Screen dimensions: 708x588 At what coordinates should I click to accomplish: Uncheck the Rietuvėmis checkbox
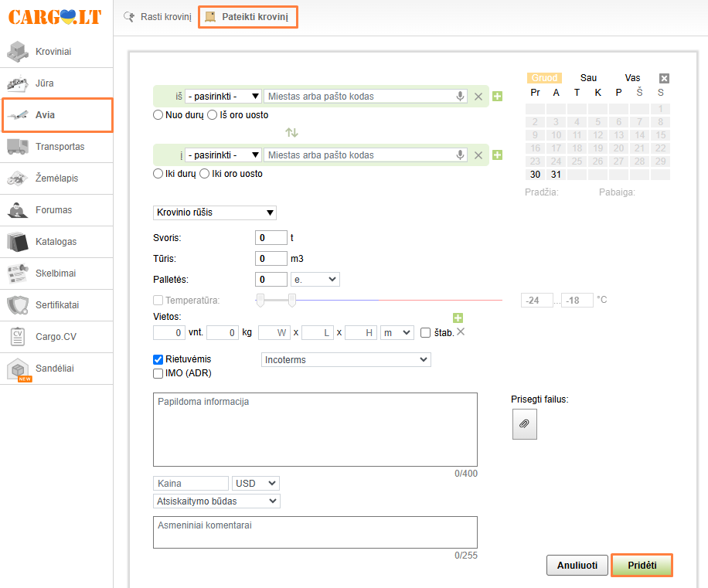158,359
